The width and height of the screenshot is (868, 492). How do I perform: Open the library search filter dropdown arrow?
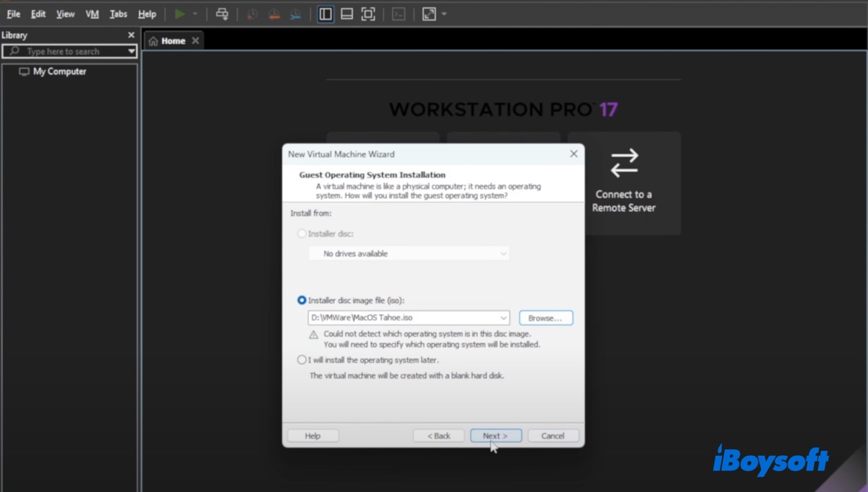click(x=131, y=51)
